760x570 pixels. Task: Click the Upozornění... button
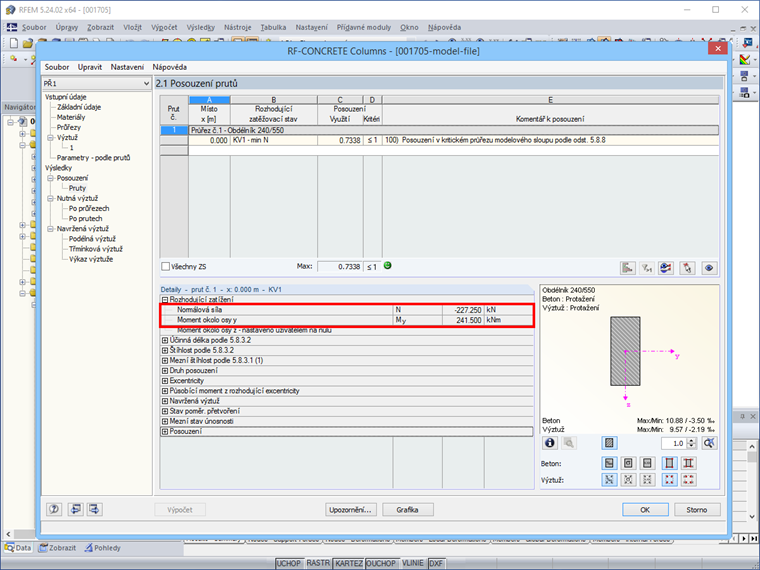pyautogui.click(x=350, y=509)
